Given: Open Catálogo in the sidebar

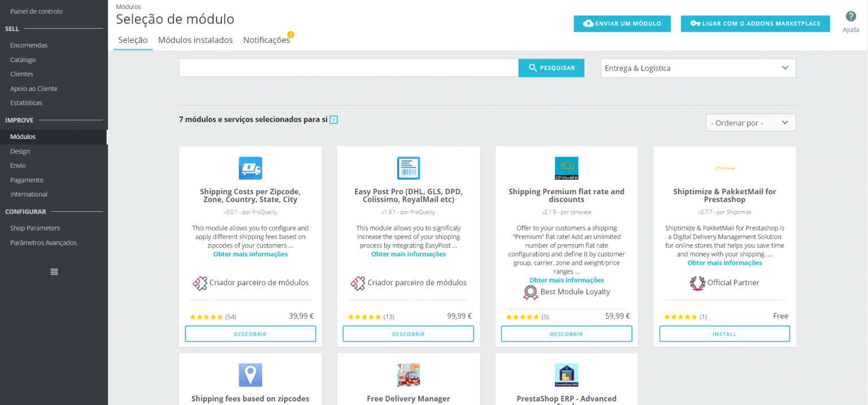Looking at the screenshot, I should click(x=23, y=60).
